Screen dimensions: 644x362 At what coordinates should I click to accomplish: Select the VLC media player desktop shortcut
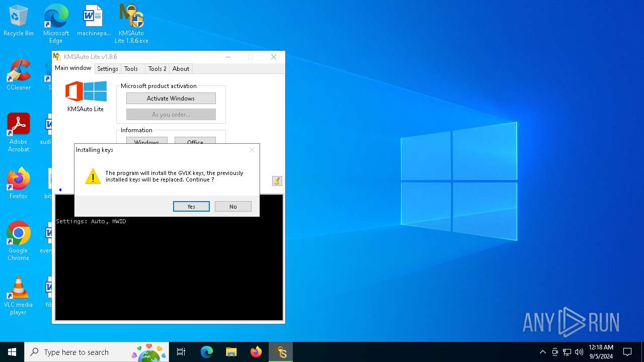[19, 296]
